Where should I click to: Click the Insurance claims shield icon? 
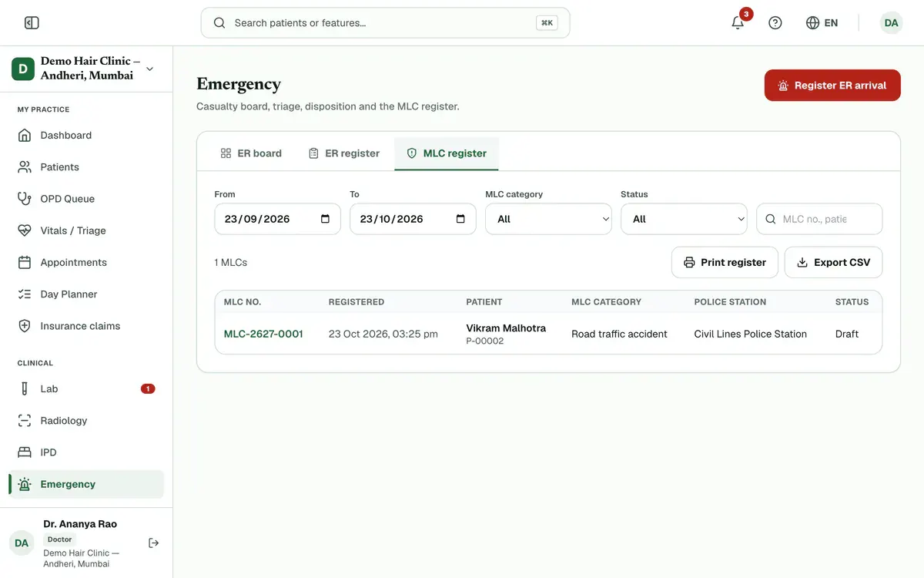point(25,326)
